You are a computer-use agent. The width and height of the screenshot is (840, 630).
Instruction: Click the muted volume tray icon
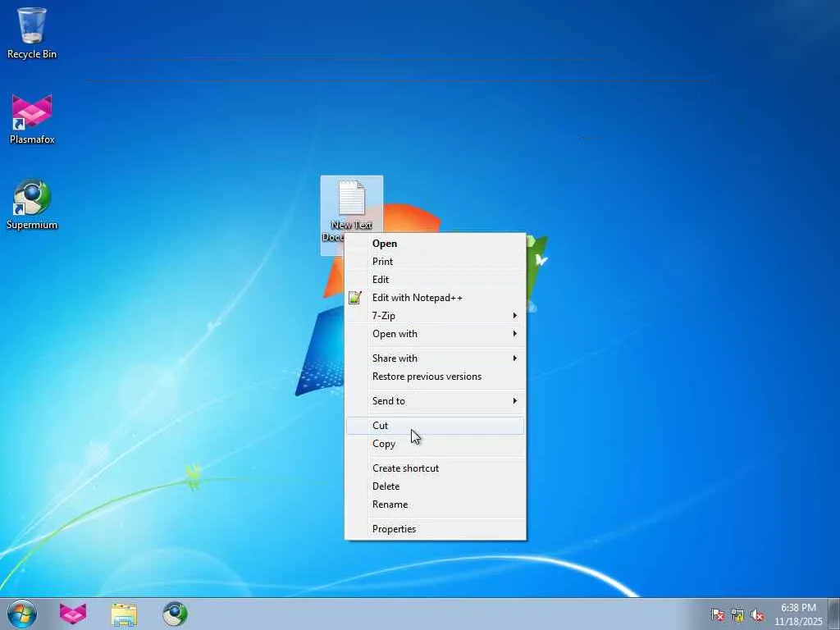coord(757,615)
